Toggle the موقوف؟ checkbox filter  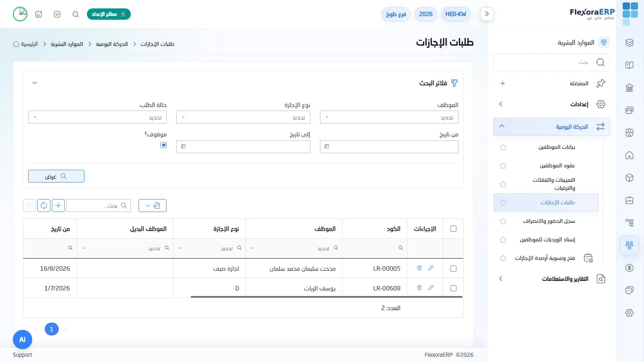(163, 145)
